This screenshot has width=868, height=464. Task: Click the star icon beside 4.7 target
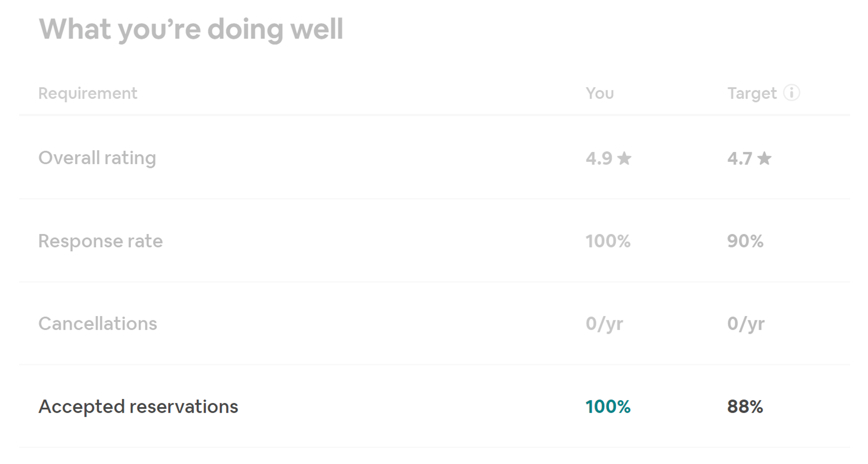[764, 158]
